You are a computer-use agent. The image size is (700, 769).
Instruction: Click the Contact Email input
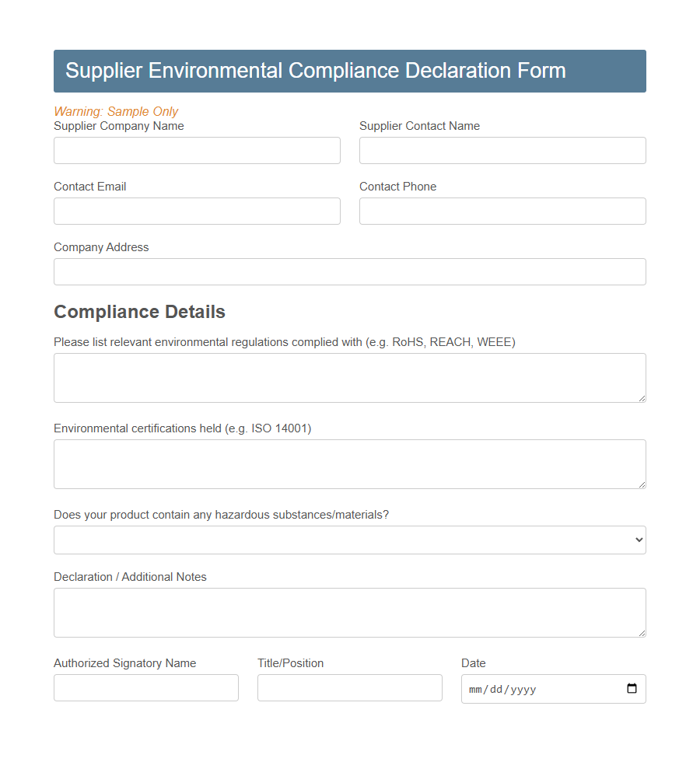(197, 211)
